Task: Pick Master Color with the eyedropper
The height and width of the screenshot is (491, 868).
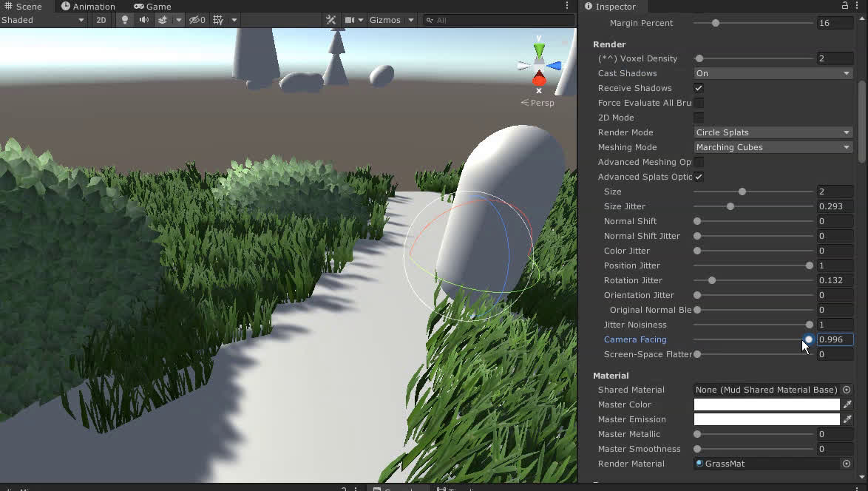Action: tap(847, 404)
